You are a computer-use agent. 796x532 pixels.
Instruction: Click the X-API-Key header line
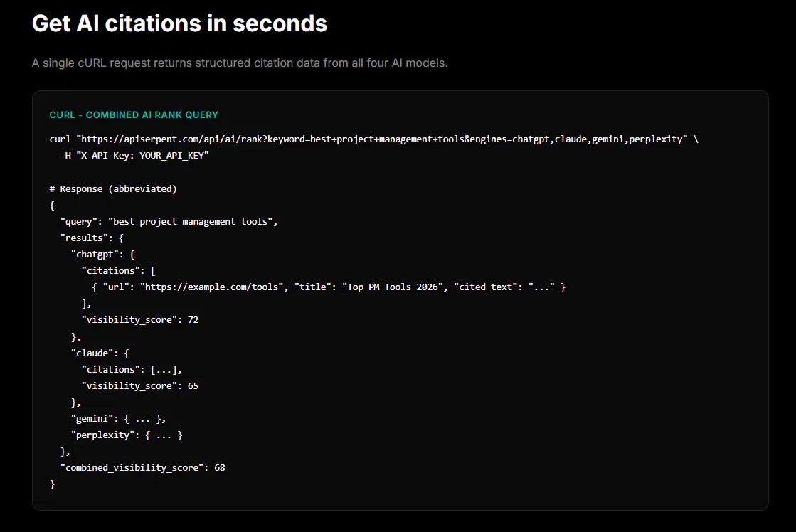pyautogui.click(x=134, y=155)
